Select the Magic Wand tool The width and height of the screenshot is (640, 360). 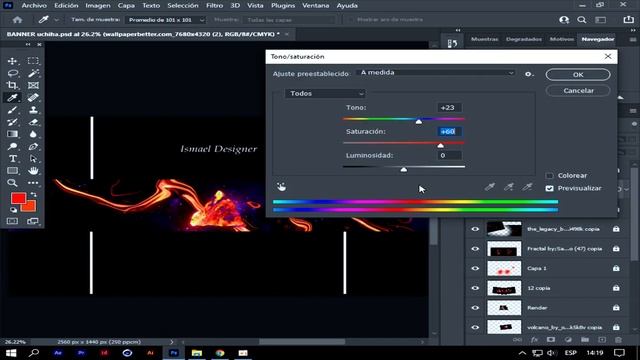coord(33,73)
